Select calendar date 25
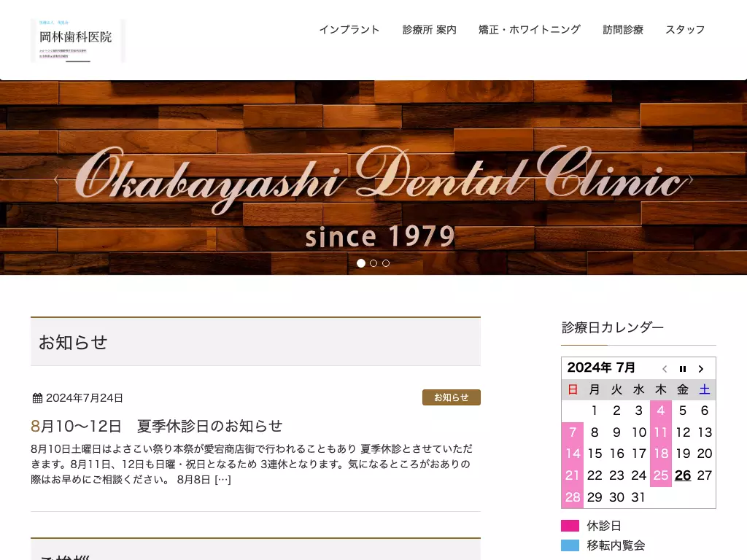 661,475
